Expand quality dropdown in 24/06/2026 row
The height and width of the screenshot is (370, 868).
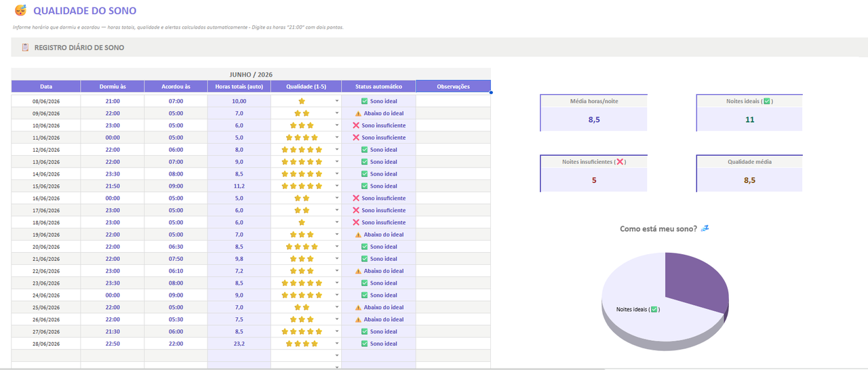[336, 295]
